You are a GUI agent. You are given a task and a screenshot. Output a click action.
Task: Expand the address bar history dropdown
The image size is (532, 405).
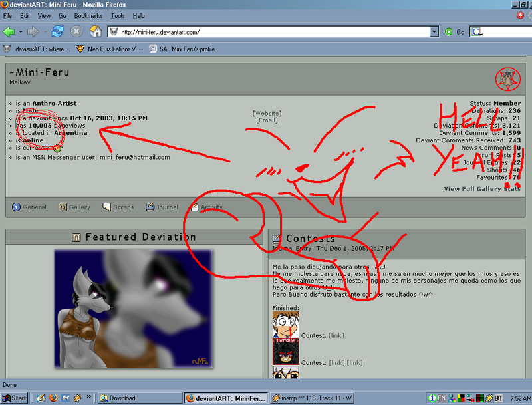point(434,32)
